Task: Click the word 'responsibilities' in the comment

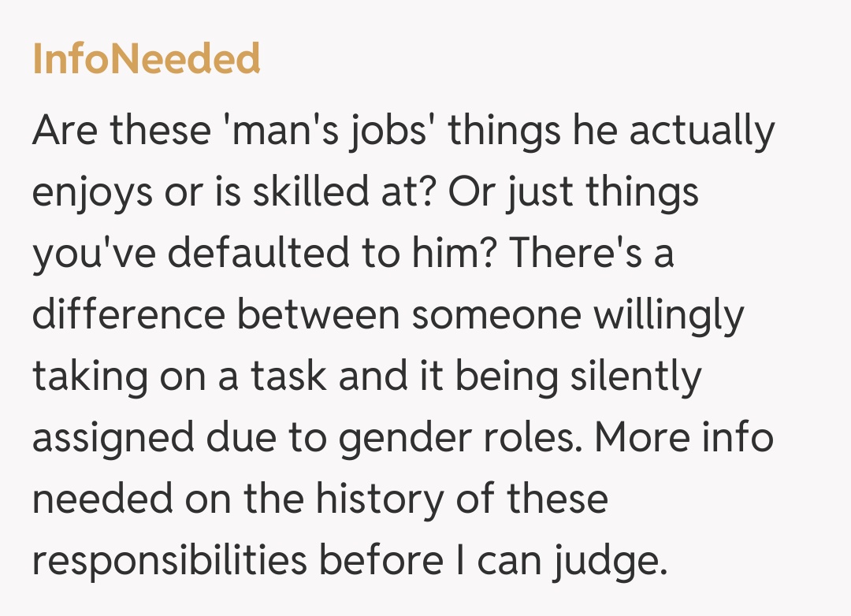Action: (169, 561)
